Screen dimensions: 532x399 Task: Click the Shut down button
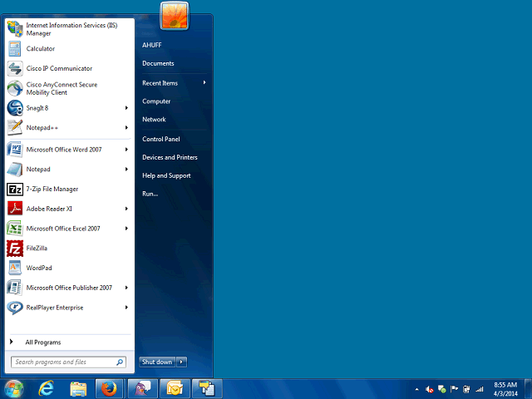coord(157,362)
